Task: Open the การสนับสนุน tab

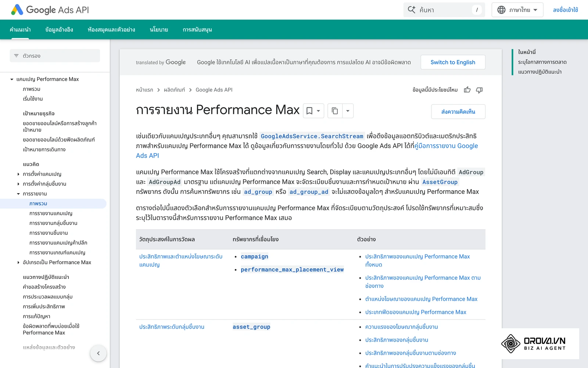Action: pyautogui.click(x=197, y=29)
